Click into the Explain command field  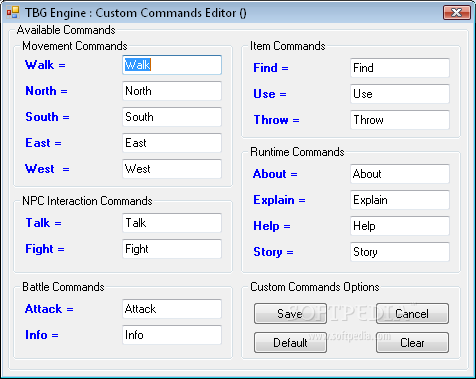pos(400,200)
